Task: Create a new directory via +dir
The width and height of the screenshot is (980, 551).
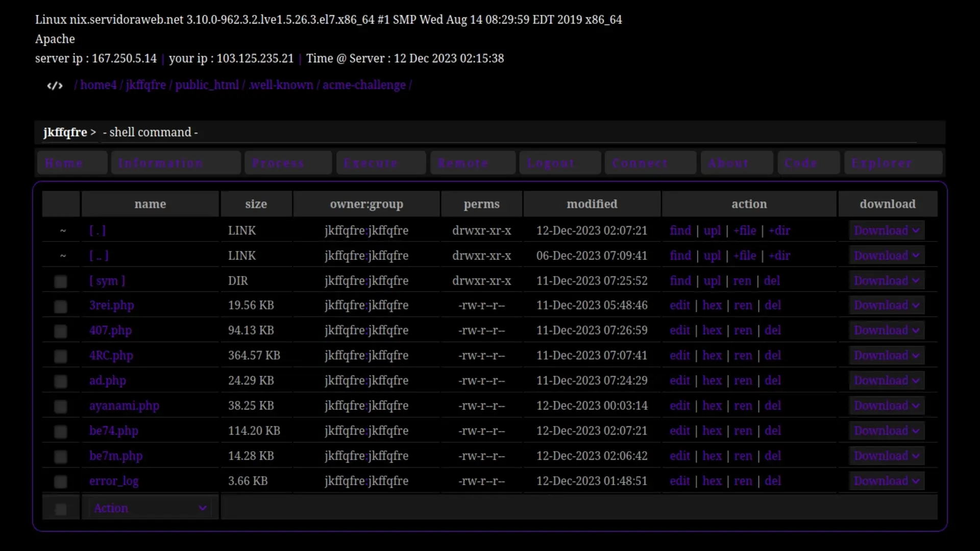Action: coord(779,230)
